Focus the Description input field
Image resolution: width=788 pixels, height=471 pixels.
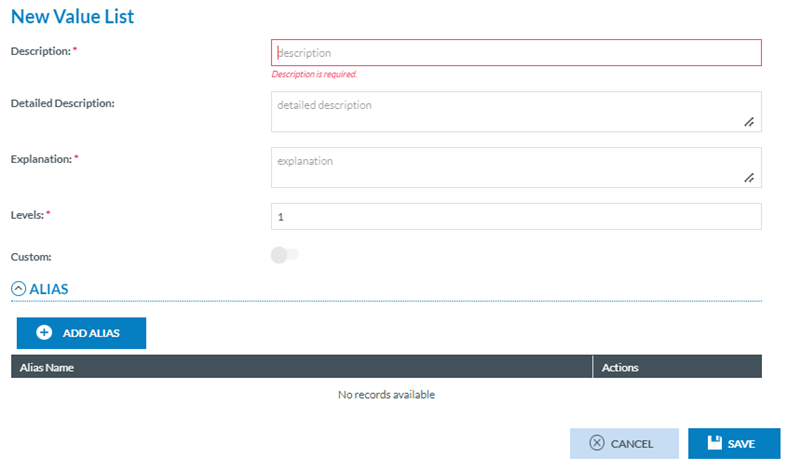pyautogui.click(x=516, y=53)
